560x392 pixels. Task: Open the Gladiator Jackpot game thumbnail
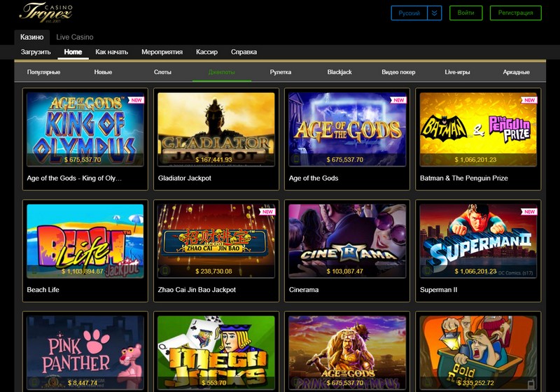(216, 129)
